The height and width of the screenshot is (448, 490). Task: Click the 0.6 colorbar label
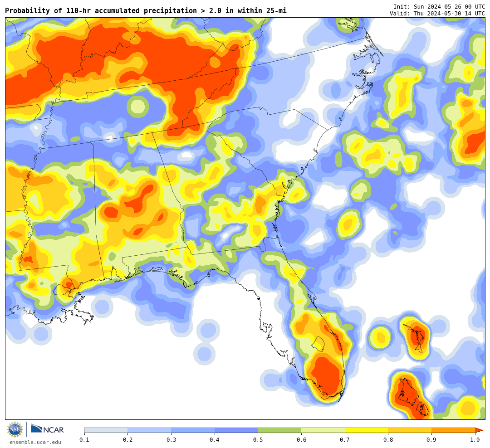302,440
